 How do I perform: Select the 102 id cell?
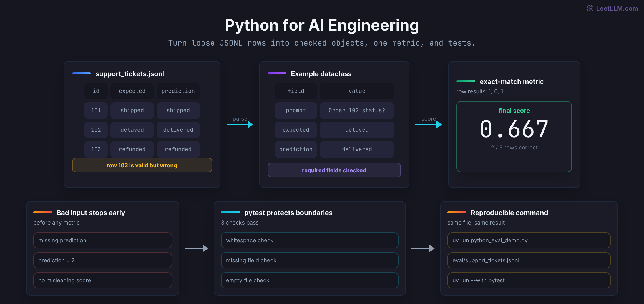[96, 130]
